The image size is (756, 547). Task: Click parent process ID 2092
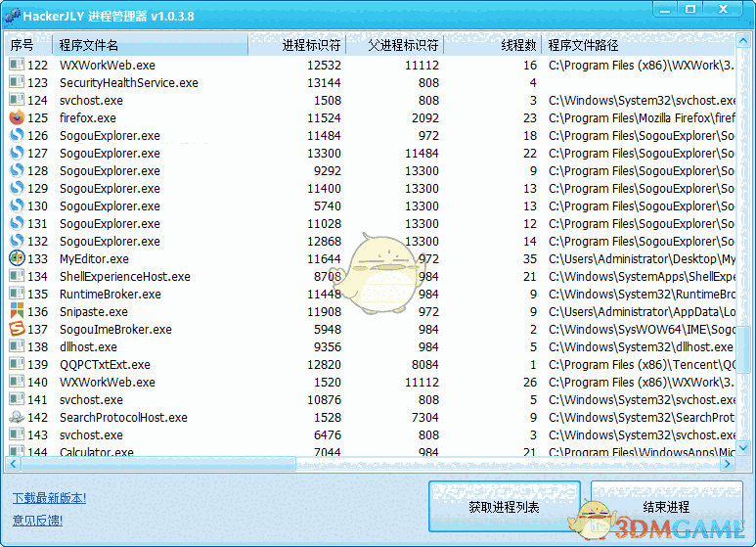point(424,118)
